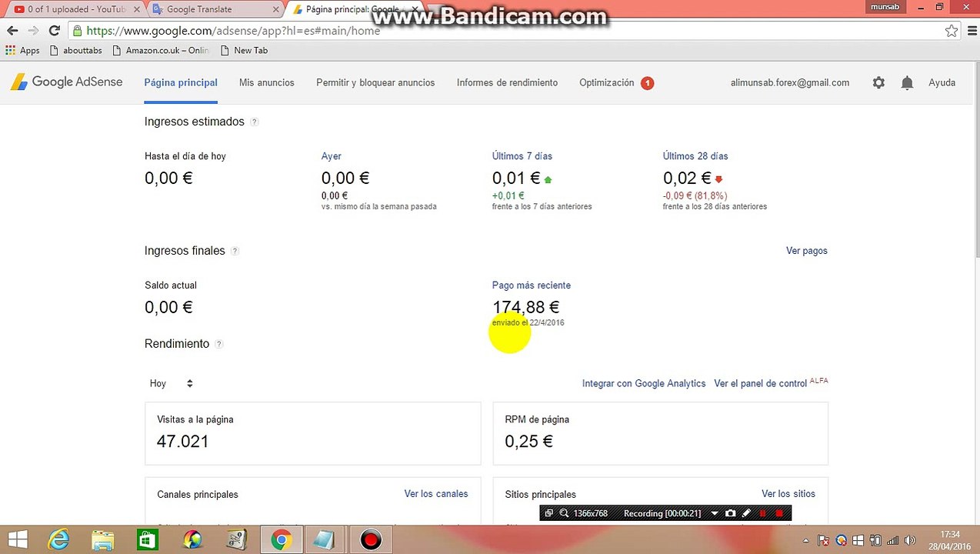Stop the Bandicam recording
980x554 pixels.
tap(778, 513)
